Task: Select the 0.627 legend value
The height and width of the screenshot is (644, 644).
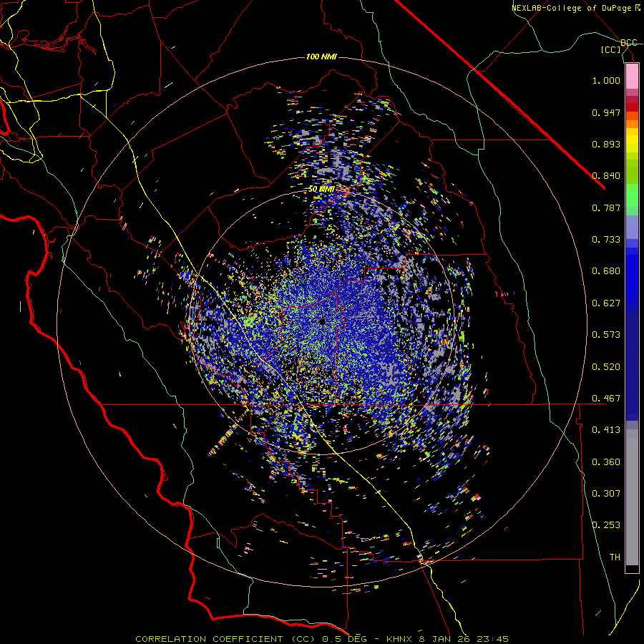Action: [606, 303]
